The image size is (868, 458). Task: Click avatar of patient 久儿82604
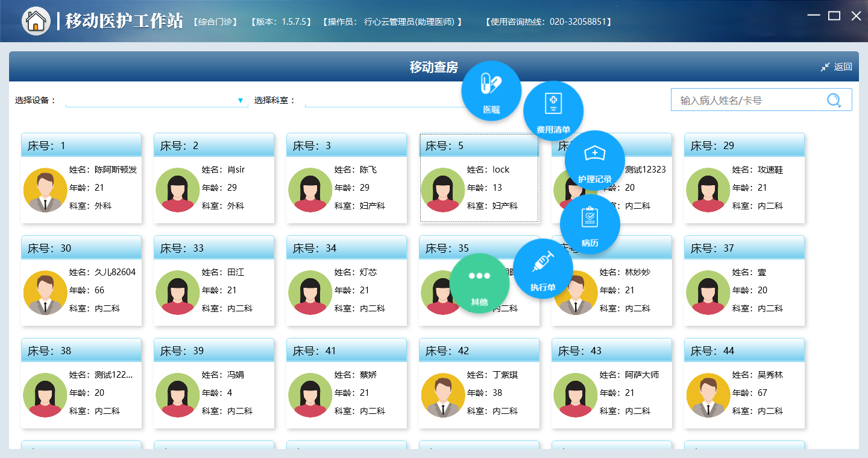coord(45,293)
